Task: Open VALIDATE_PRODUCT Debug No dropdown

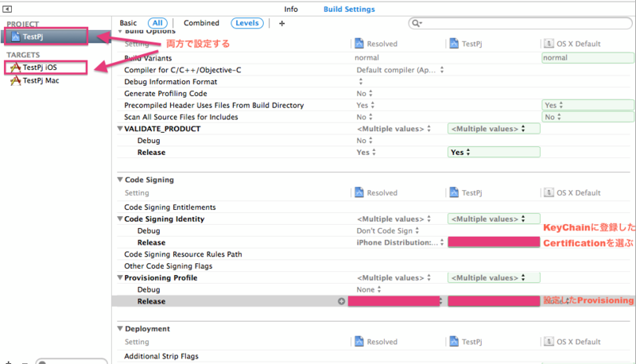Action: (365, 141)
